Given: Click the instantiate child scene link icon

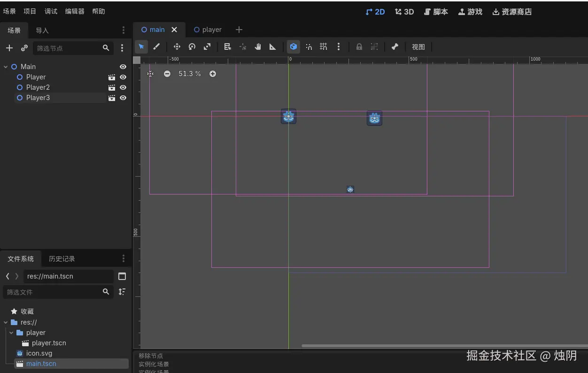Looking at the screenshot, I should click(24, 48).
